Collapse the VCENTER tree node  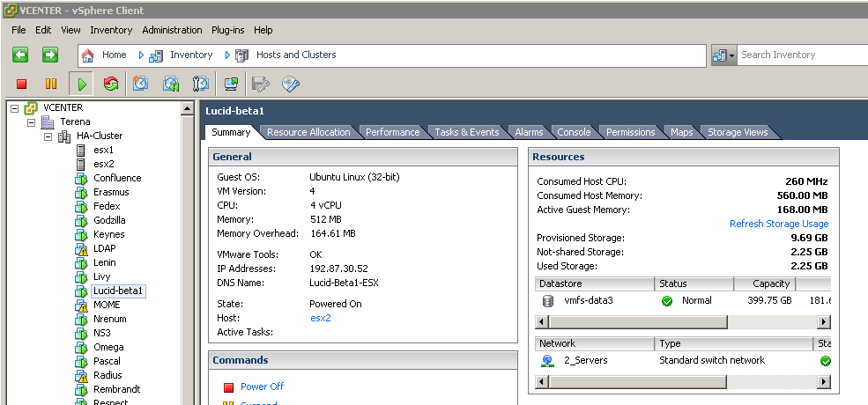point(14,108)
